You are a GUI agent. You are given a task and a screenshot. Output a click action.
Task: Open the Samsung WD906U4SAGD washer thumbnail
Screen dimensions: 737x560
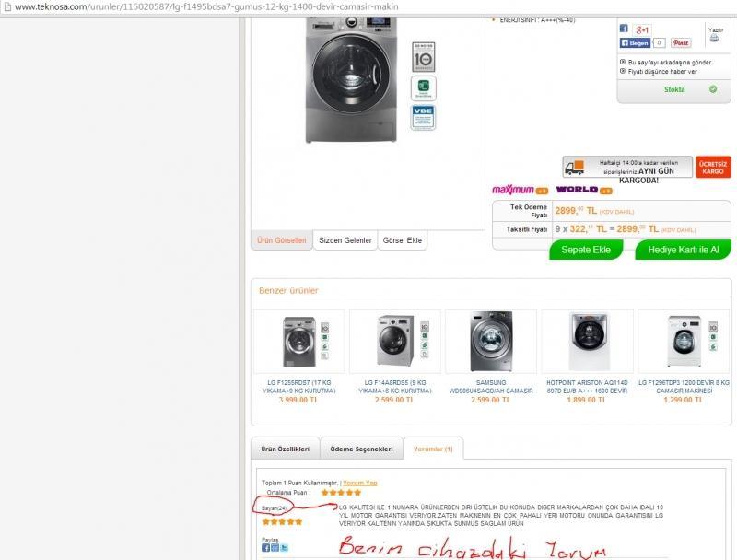pyautogui.click(x=491, y=342)
